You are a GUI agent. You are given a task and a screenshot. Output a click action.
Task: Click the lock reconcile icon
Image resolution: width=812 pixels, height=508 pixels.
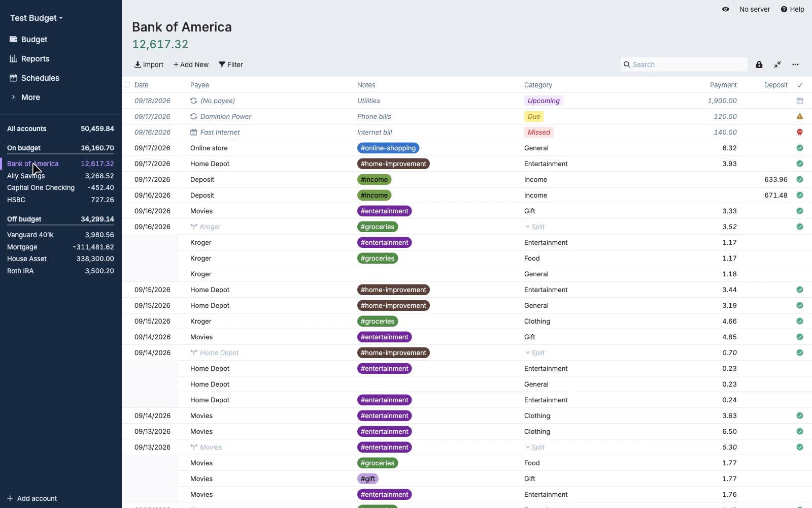tap(759, 65)
